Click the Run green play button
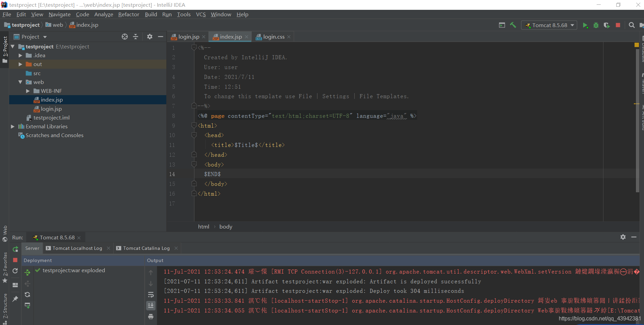Image resolution: width=644 pixels, height=325 pixels. pyautogui.click(x=585, y=25)
